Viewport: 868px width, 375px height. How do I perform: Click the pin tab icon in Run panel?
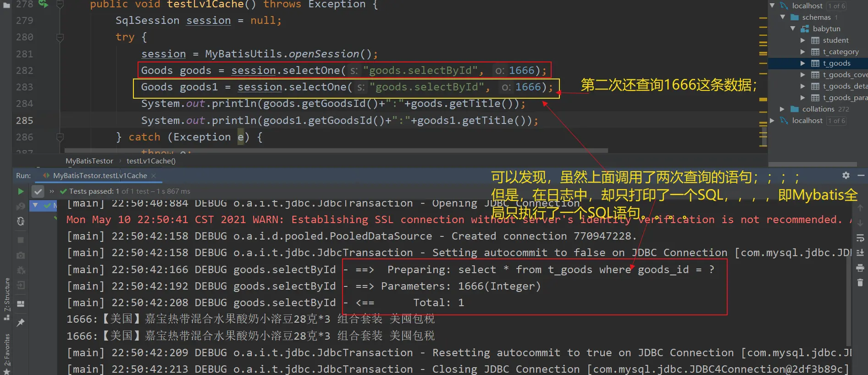[21, 323]
